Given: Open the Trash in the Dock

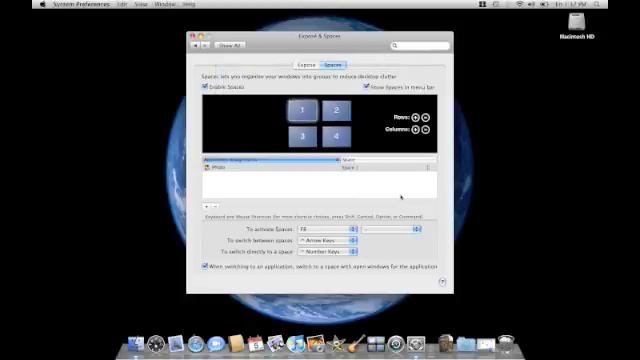Looking at the screenshot, I should tap(506, 344).
